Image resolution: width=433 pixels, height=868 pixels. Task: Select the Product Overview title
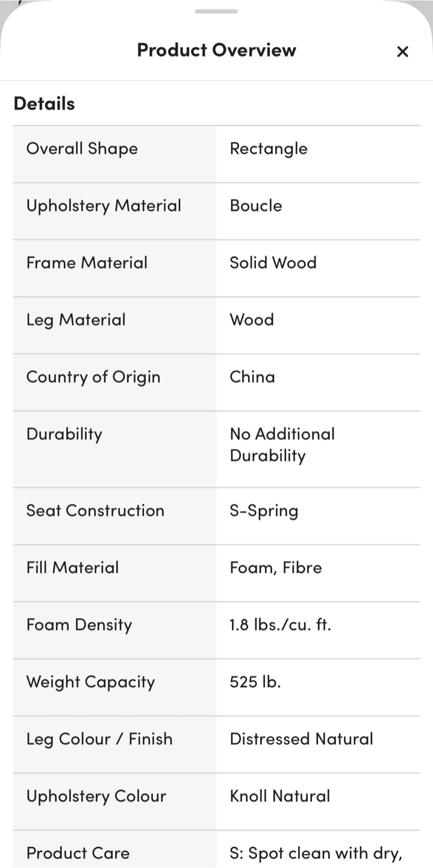click(x=216, y=50)
